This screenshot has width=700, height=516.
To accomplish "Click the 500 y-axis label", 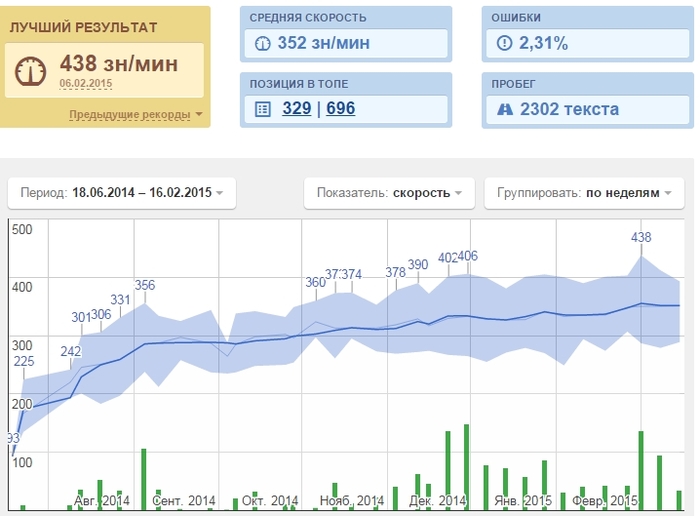I will tap(22, 229).
